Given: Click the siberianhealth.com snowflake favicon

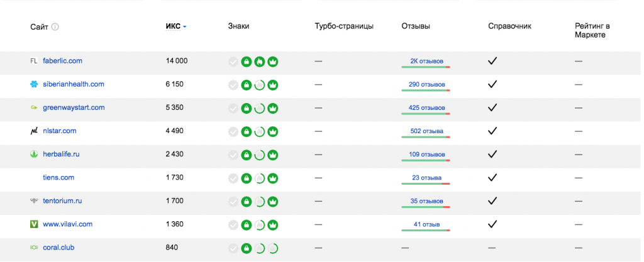Looking at the screenshot, I should tap(34, 84).
